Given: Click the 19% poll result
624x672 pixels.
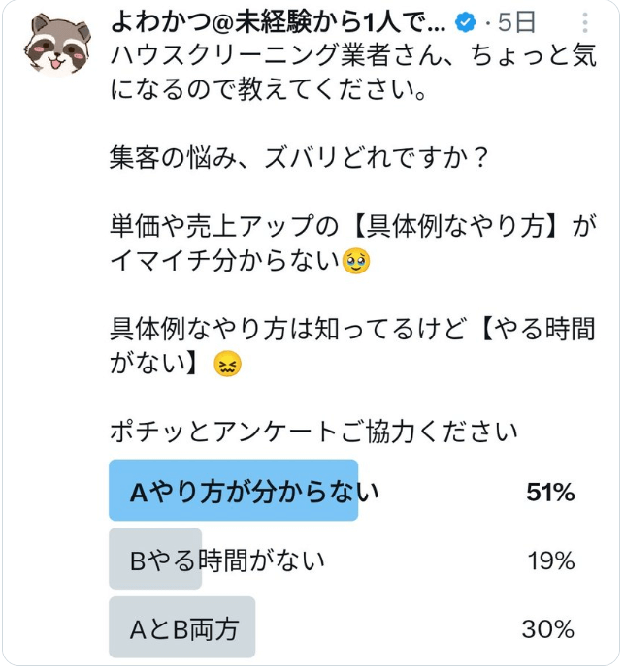Looking at the screenshot, I should 550,560.
